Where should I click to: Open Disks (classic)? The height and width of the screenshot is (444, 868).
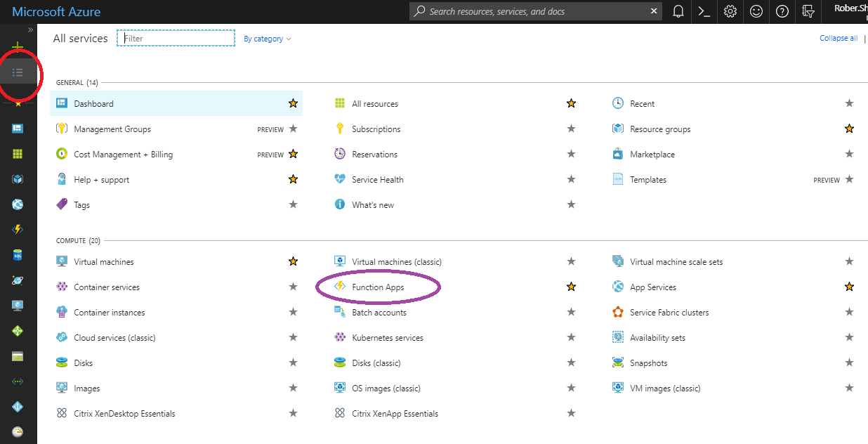coord(376,363)
